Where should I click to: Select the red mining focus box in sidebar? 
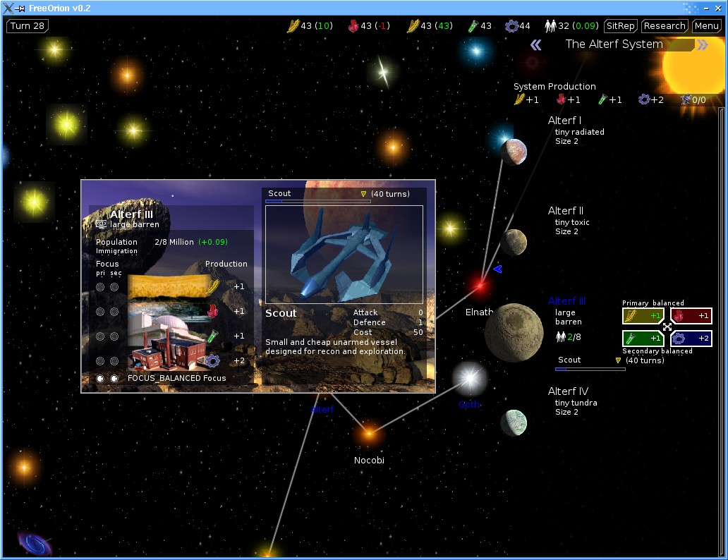(x=691, y=316)
